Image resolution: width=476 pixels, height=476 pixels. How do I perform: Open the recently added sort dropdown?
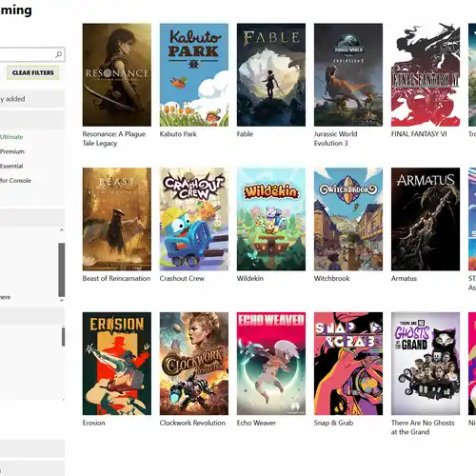pyautogui.click(x=31, y=99)
